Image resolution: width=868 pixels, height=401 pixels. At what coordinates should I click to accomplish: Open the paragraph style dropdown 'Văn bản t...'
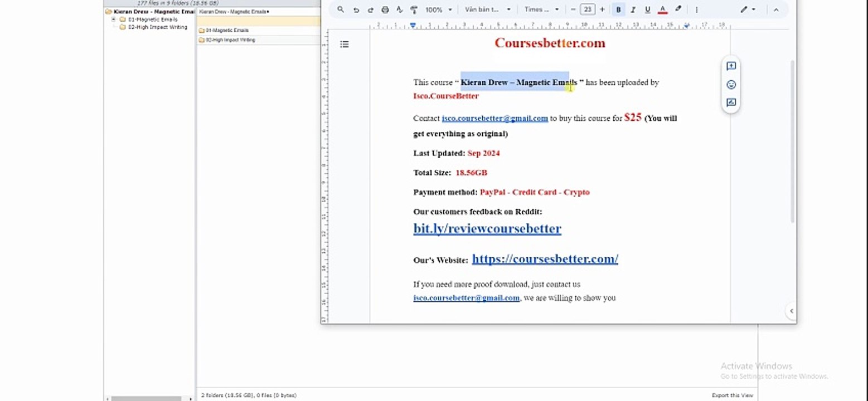(x=487, y=9)
